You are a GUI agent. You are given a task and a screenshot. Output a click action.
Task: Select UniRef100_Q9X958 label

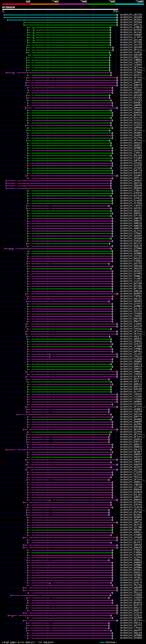pyautogui.click(x=131, y=47)
